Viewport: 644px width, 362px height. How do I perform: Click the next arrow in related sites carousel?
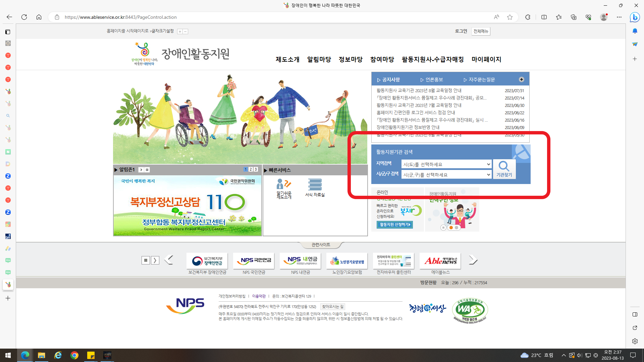coord(473,260)
